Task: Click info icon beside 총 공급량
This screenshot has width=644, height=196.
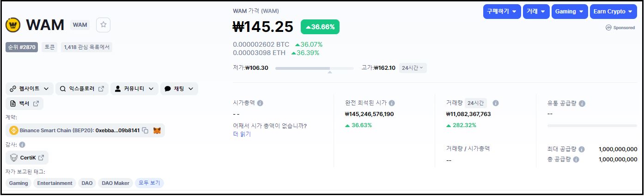Action: [576, 159]
